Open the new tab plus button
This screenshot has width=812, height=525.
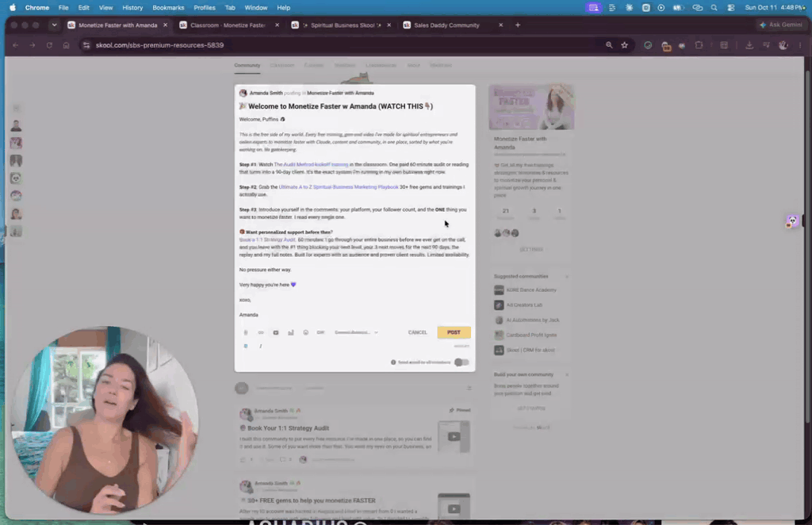[x=517, y=25]
